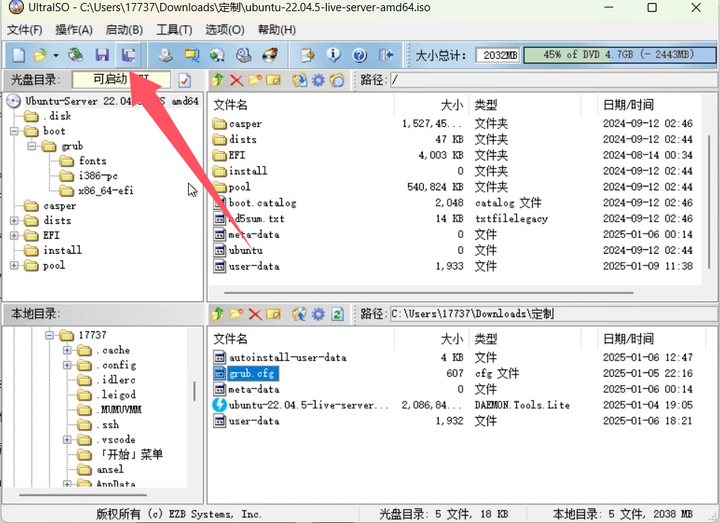720x523 pixels.
Task: Open the 文件(F) menu
Action: pos(25,30)
